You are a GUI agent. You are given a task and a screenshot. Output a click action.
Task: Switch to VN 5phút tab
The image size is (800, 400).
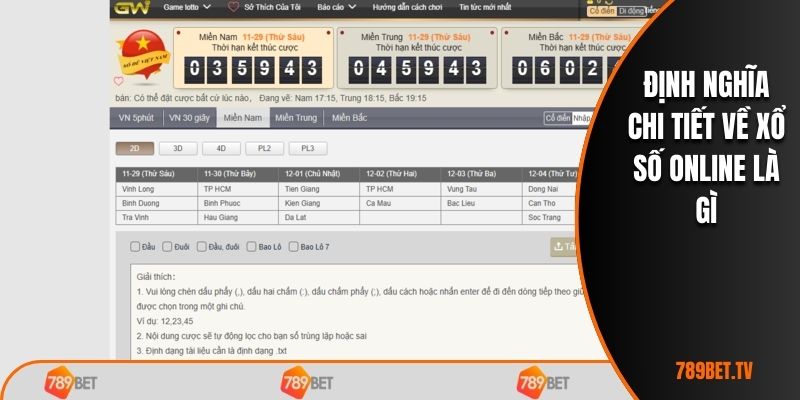[136, 118]
